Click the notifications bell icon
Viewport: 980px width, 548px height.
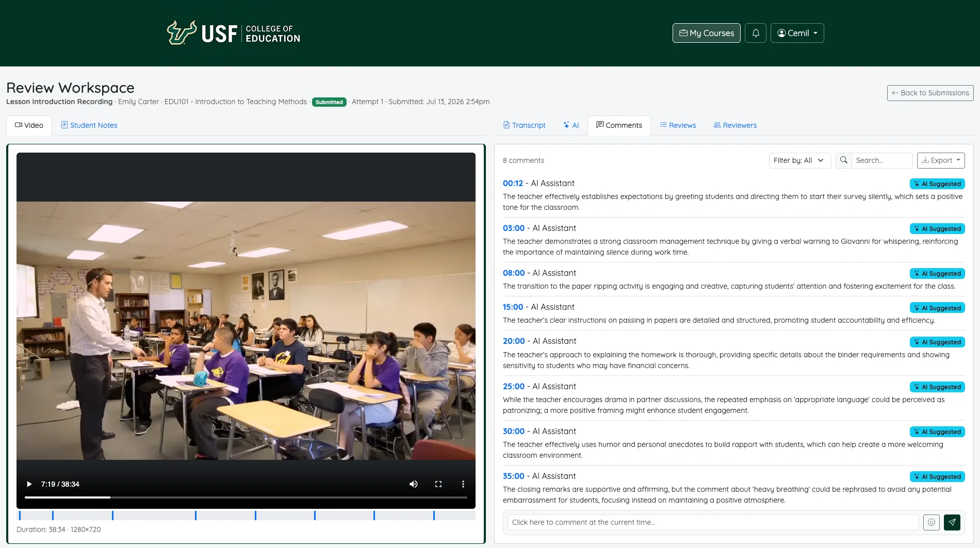click(x=756, y=33)
